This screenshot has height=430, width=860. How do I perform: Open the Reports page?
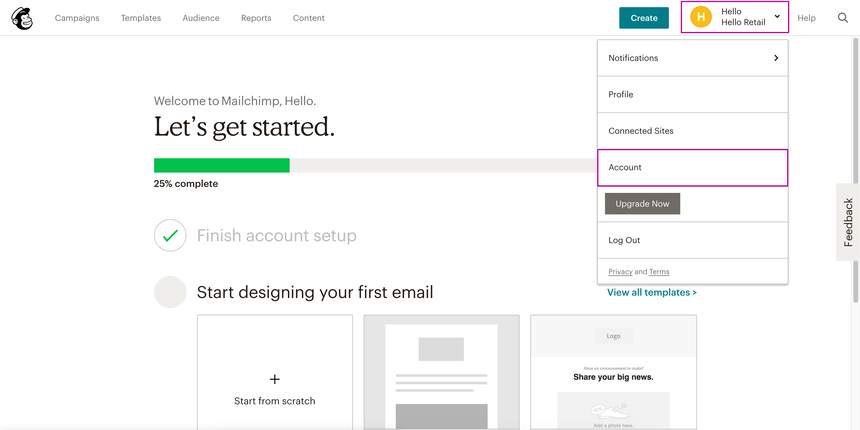[x=256, y=18]
